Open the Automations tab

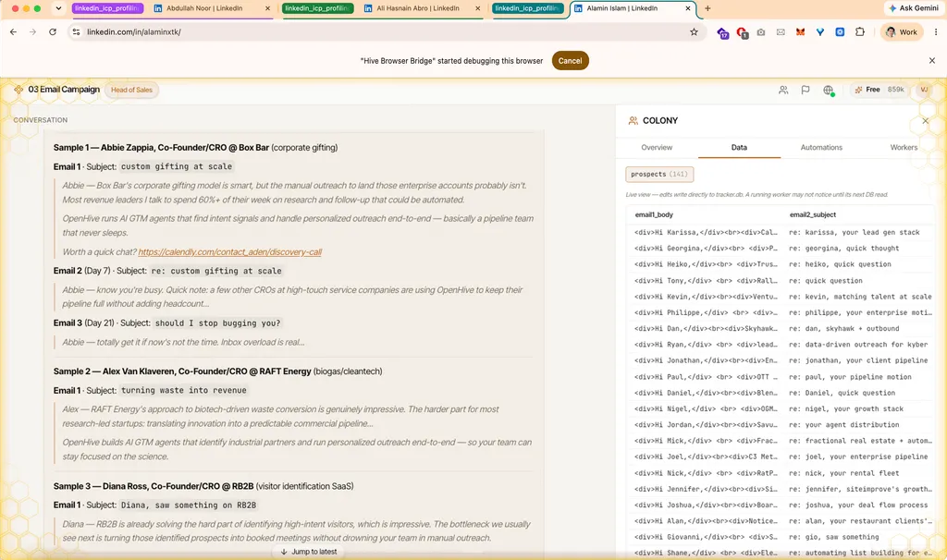[x=821, y=147]
